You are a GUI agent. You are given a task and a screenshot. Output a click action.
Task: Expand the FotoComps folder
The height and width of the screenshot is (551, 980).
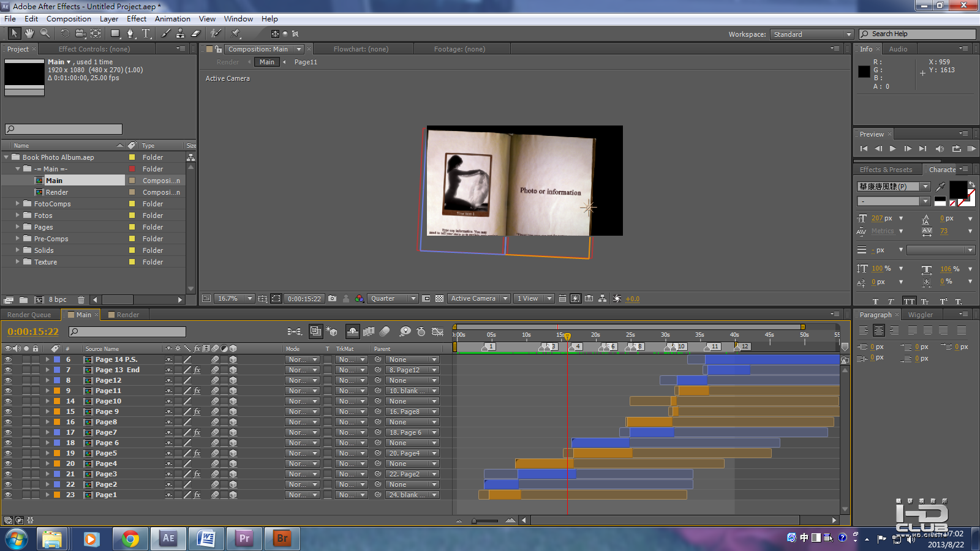point(18,204)
